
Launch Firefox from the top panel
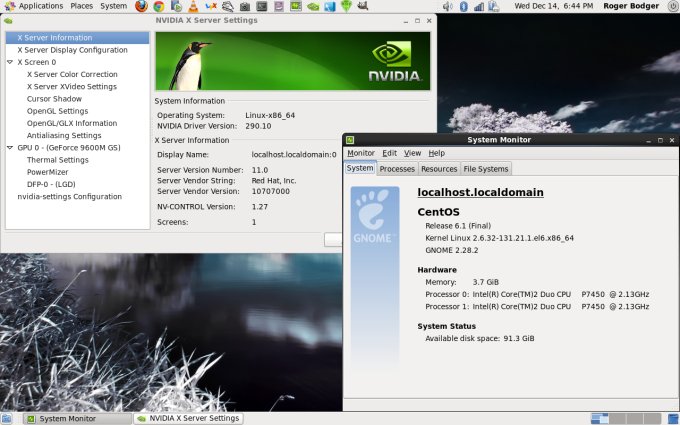141,6
